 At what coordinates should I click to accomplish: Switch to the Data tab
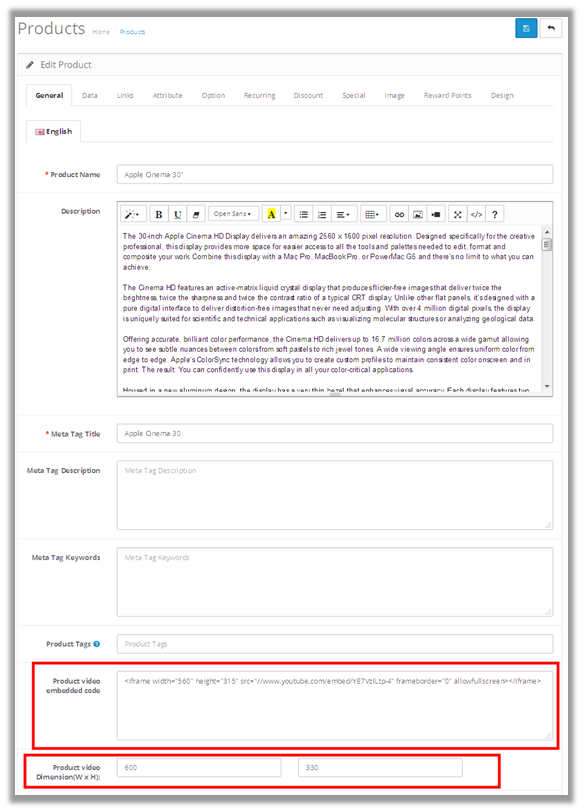coord(90,95)
